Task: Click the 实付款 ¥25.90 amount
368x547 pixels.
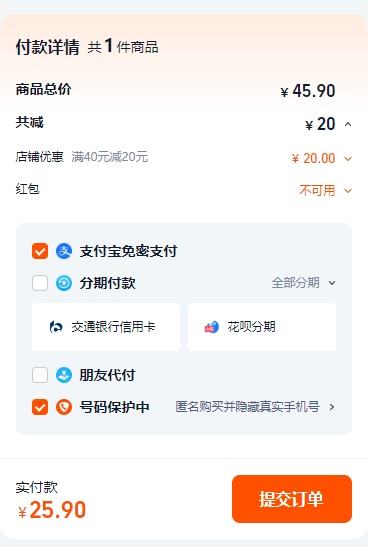Action: coord(52,510)
